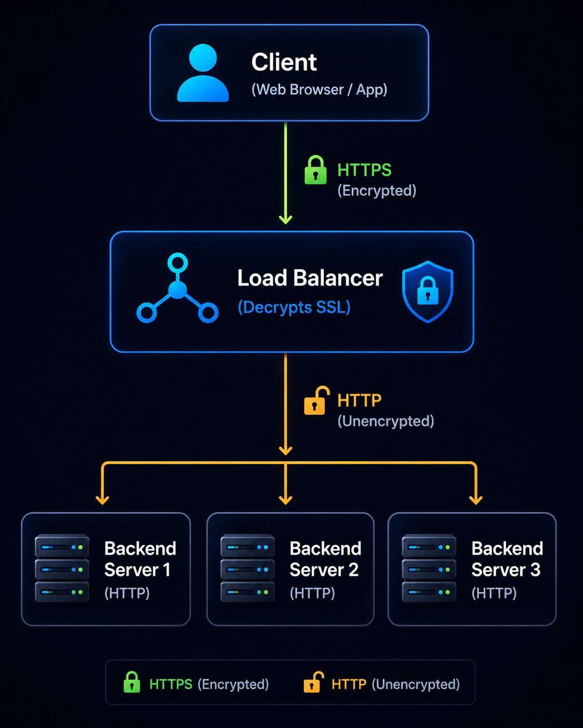The width and height of the screenshot is (583, 728).
Task: Click the Decrypts SSL label
Action: point(294,307)
